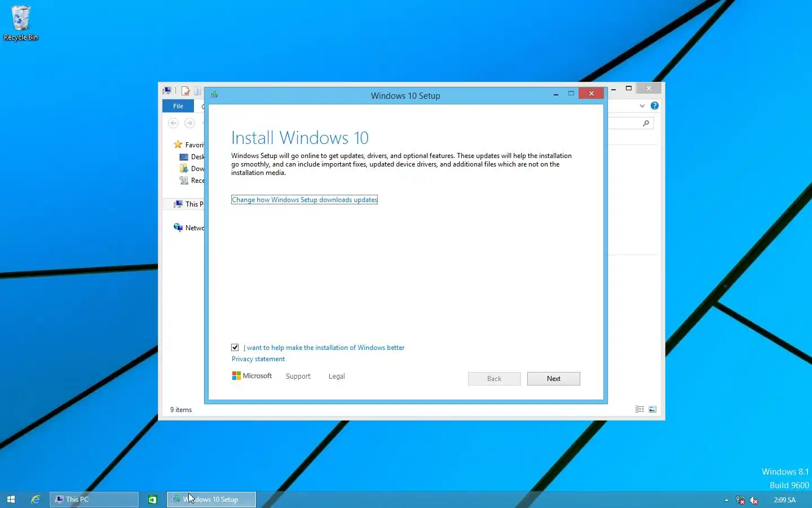Viewport: 812px width, 508px height.
Task: Minimize the Explorer window behind Setup
Action: (614, 89)
